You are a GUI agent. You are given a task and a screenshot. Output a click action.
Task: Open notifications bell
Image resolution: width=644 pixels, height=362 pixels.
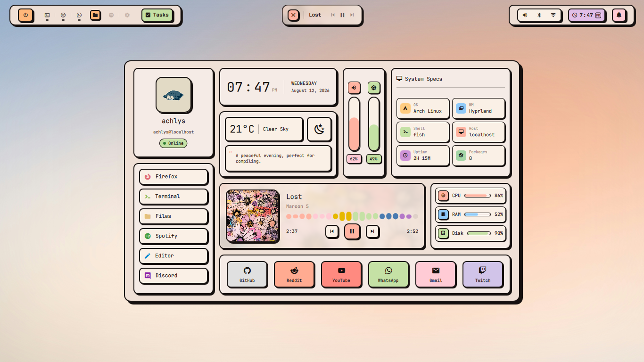(619, 15)
